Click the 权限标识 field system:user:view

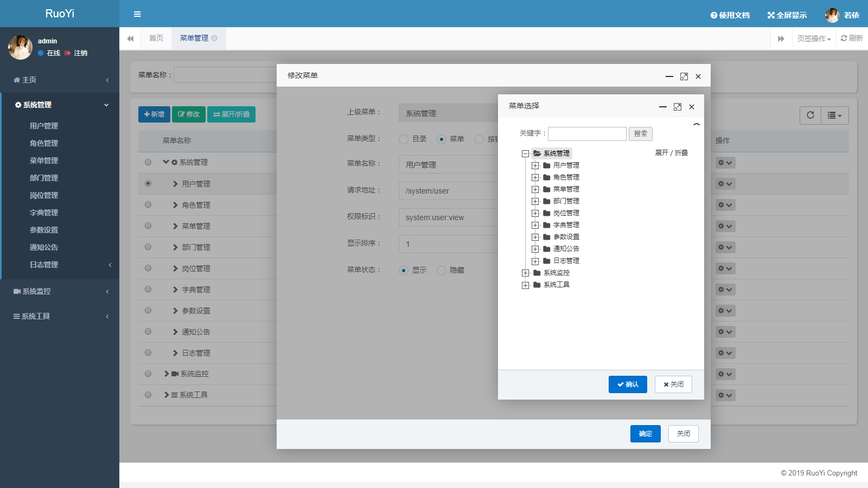tap(449, 217)
